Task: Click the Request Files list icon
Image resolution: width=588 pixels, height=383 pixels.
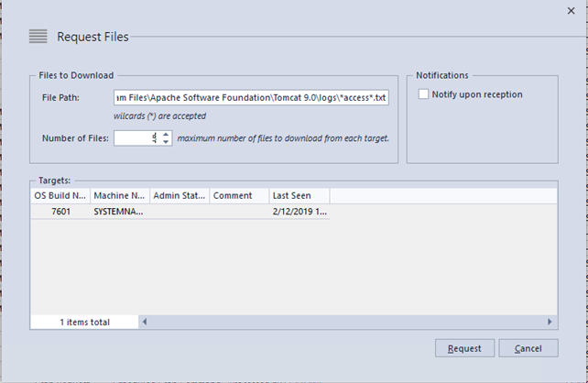Action: pos(38,37)
